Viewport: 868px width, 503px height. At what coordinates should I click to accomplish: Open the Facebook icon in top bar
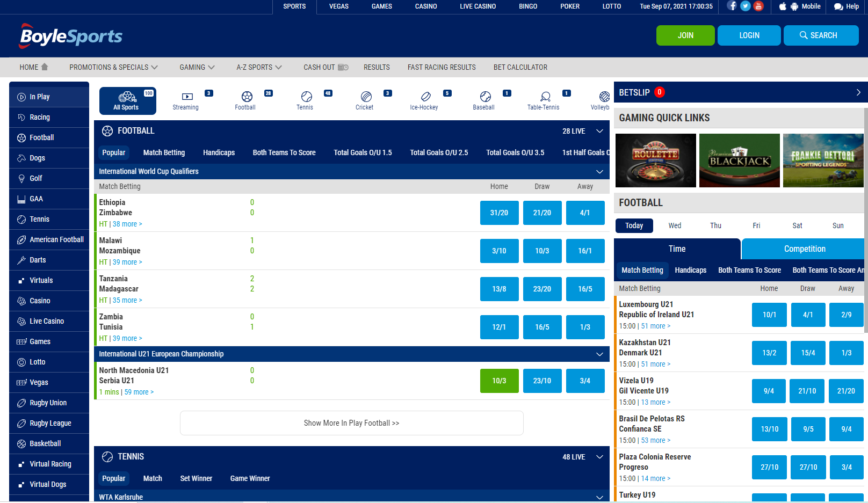(732, 6)
